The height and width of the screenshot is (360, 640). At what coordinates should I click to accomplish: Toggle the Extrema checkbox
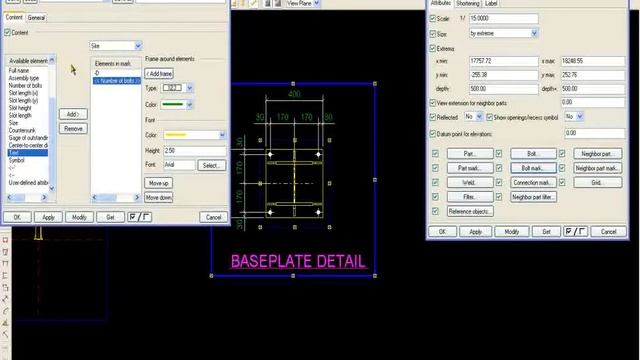tap(433, 48)
